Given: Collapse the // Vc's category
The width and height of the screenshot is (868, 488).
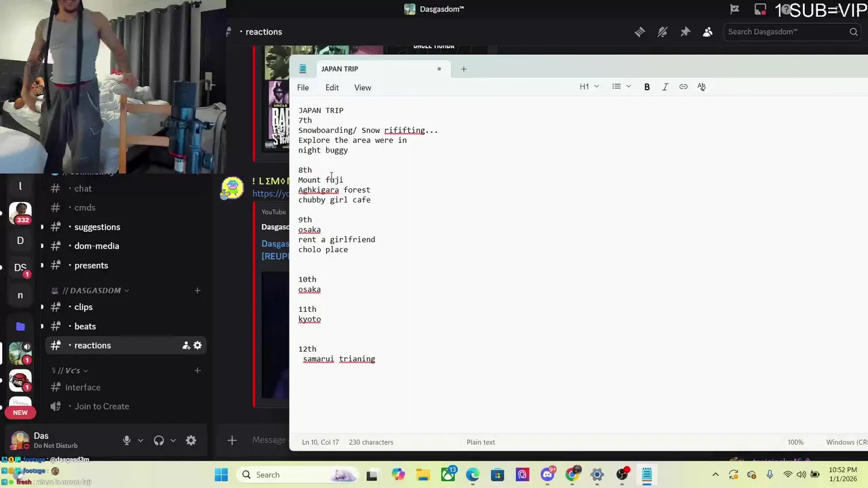Looking at the screenshot, I should click(x=70, y=370).
